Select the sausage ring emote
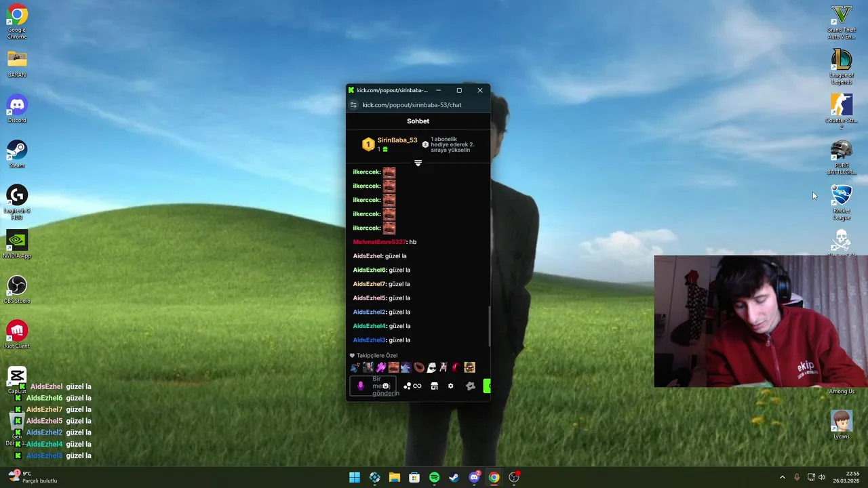 (x=419, y=367)
